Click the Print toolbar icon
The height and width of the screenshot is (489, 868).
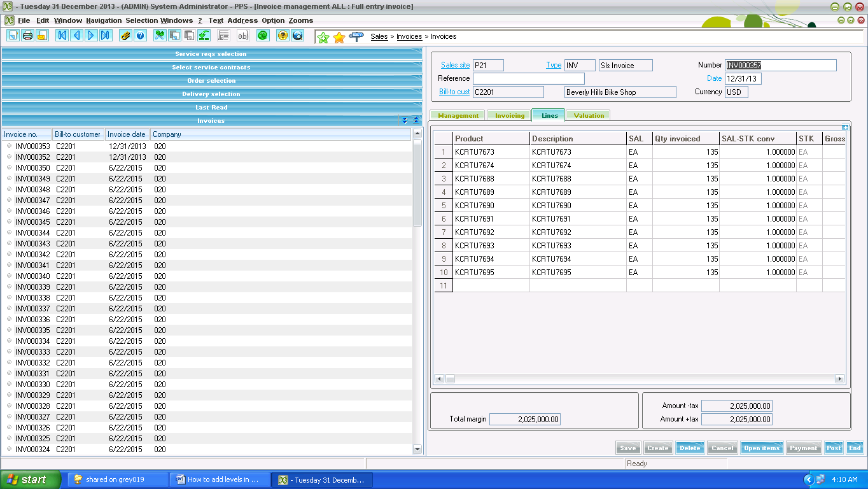point(27,36)
